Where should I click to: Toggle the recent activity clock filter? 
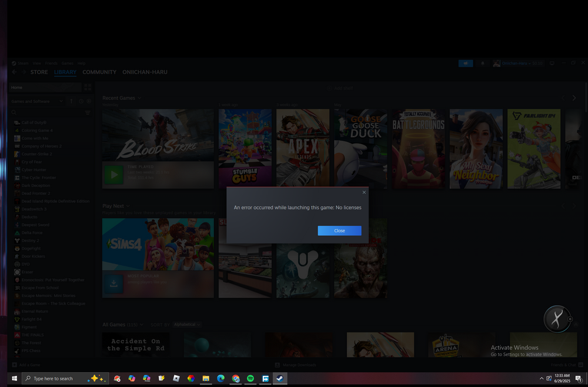pos(81,101)
